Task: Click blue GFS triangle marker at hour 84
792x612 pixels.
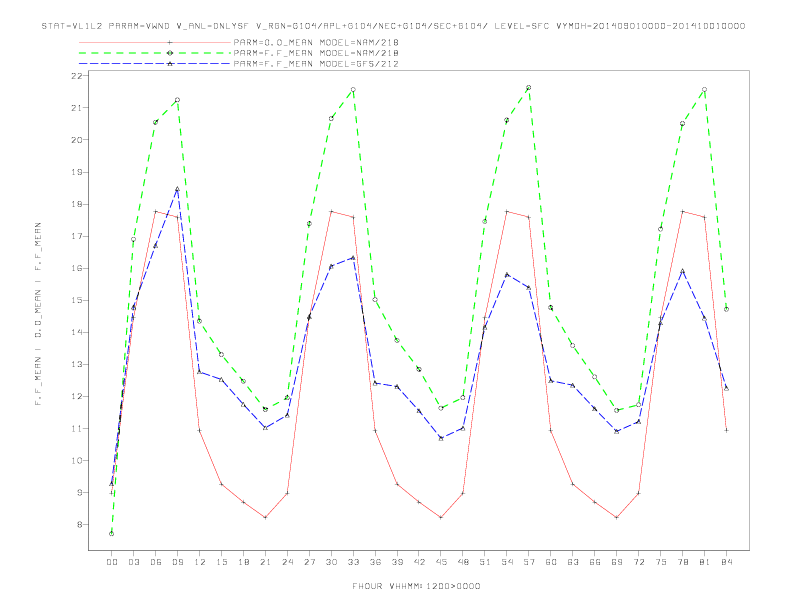Action: [726, 388]
